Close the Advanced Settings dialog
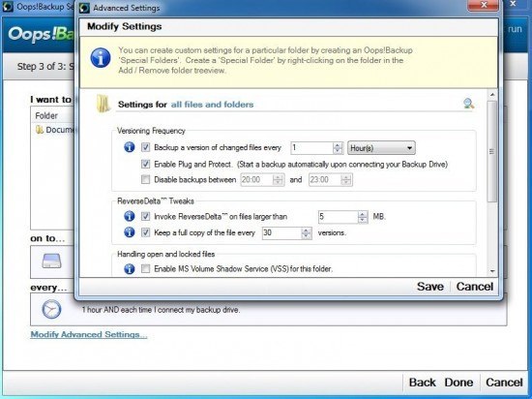Image resolution: width=532 pixels, height=399 pixels. (484, 5)
